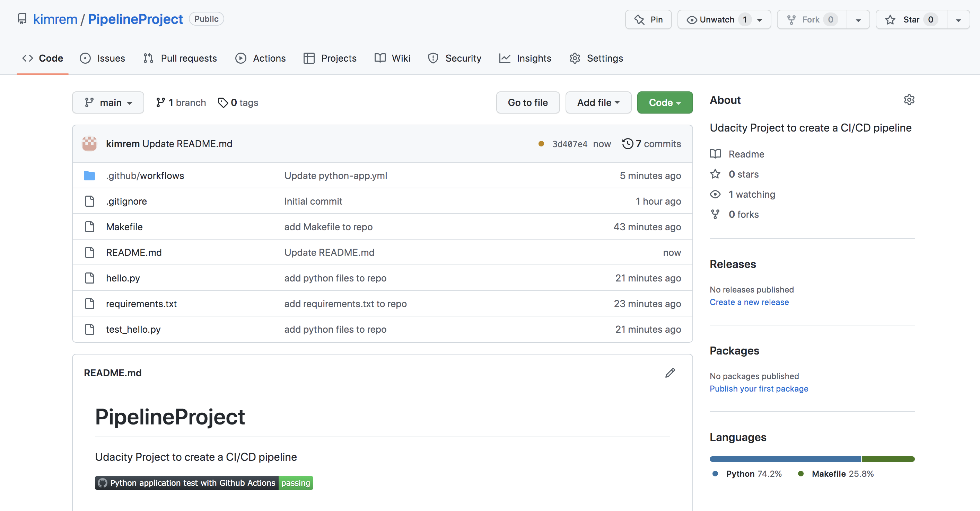Open the main branch selector dropdown

[108, 103]
